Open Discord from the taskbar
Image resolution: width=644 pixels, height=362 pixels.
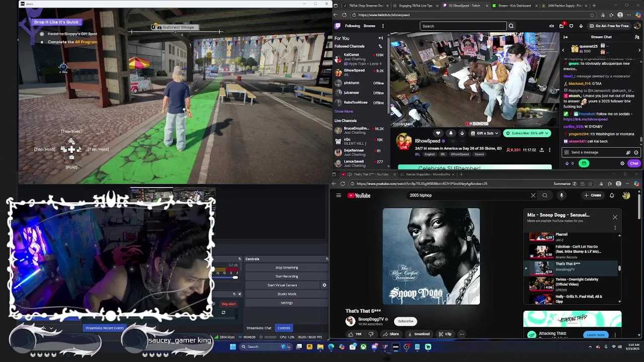pyautogui.click(x=374, y=346)
